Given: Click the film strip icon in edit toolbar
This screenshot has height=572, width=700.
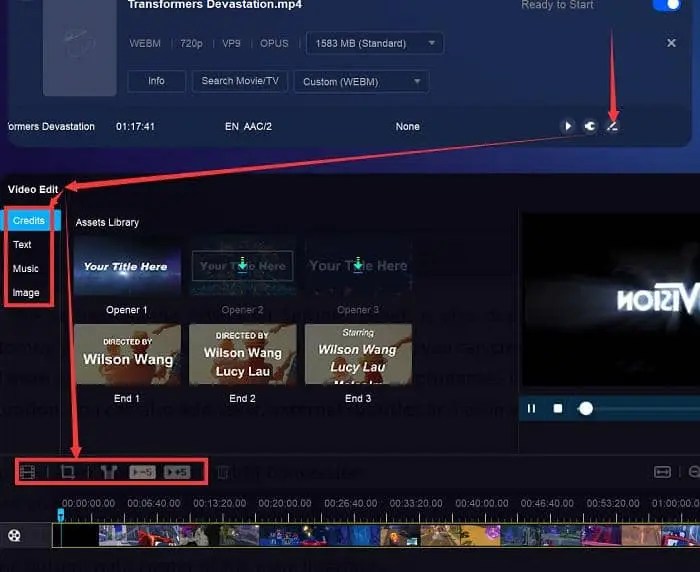Looking at the screenshot, I should pyautogui.click(x=28, y=472).
